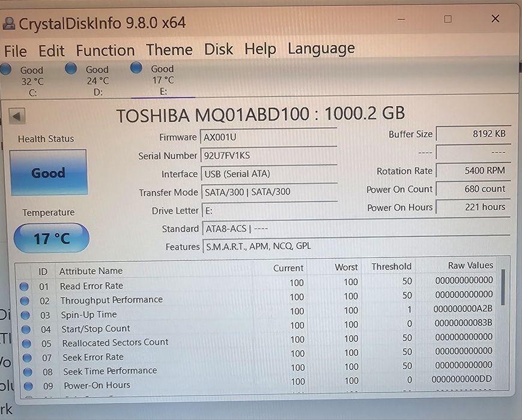Select the D: drive status indicator dot

[x=71, y=68]
